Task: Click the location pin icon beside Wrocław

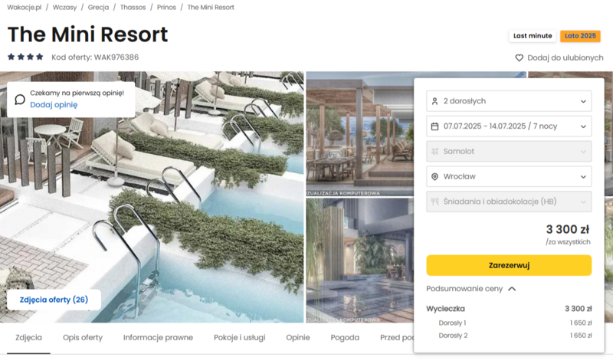Action: tap(434, 177)
